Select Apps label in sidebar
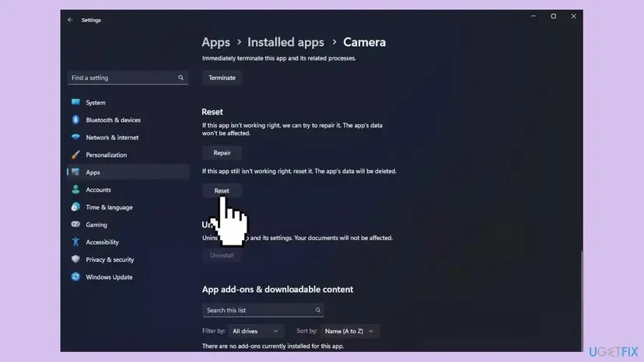This screenshot has height=362, width=644. (93, 172)
